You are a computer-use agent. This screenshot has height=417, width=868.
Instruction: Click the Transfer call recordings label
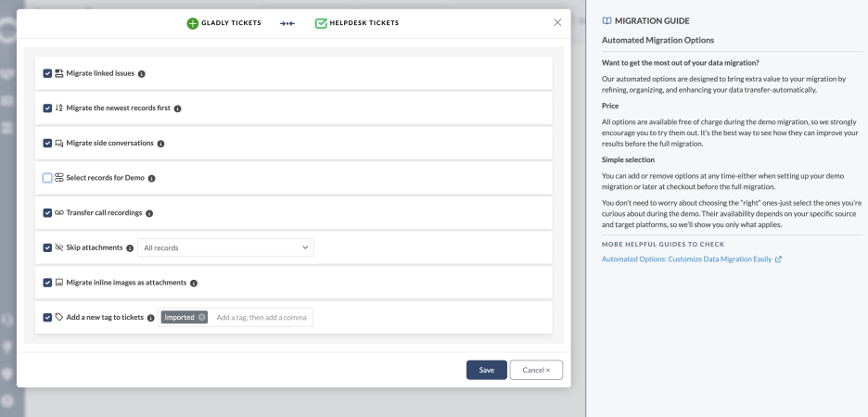tap(104, 212)
